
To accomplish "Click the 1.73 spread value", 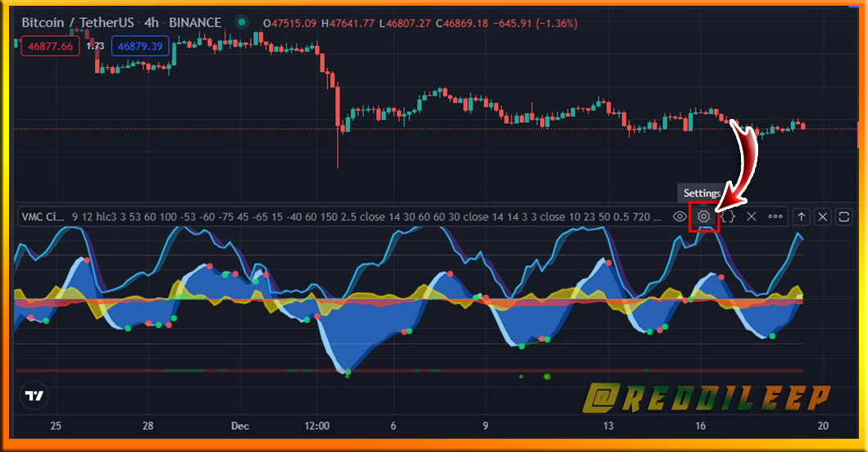I will pos(95,46).
